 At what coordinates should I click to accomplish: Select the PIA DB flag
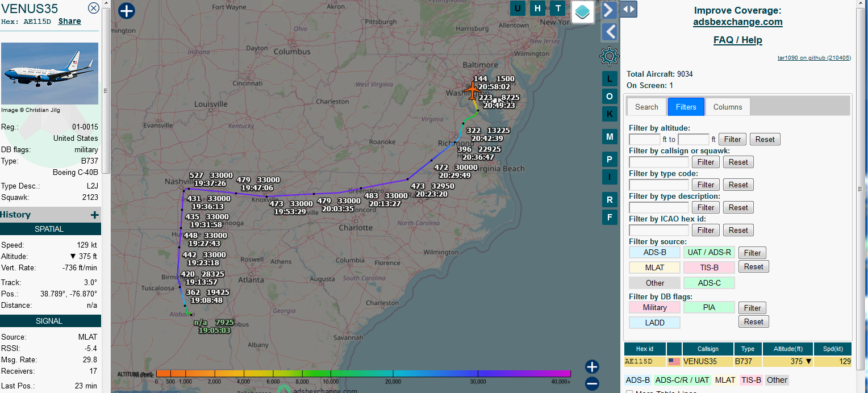click(709, 307)
